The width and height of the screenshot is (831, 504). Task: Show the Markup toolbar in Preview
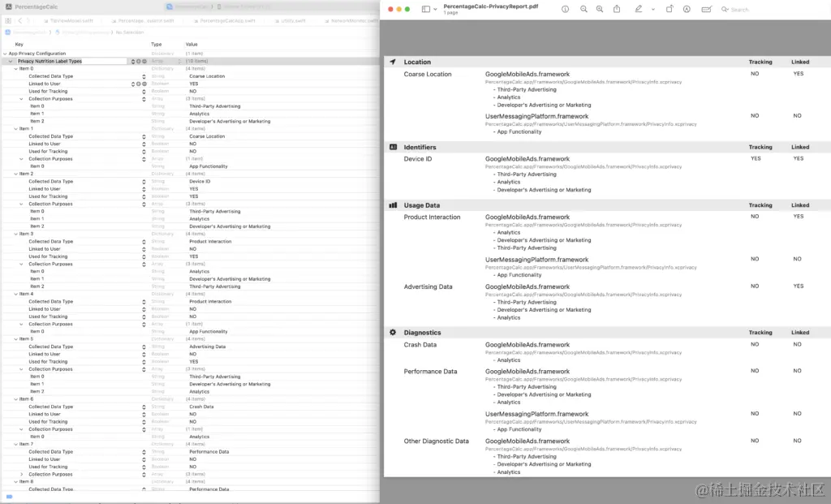tap(687, 9)
